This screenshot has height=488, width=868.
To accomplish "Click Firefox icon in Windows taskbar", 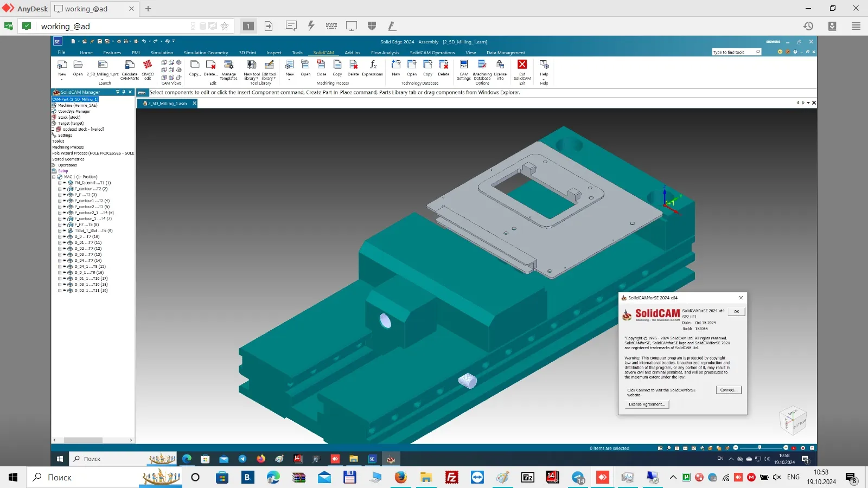I will pos(401,477).
